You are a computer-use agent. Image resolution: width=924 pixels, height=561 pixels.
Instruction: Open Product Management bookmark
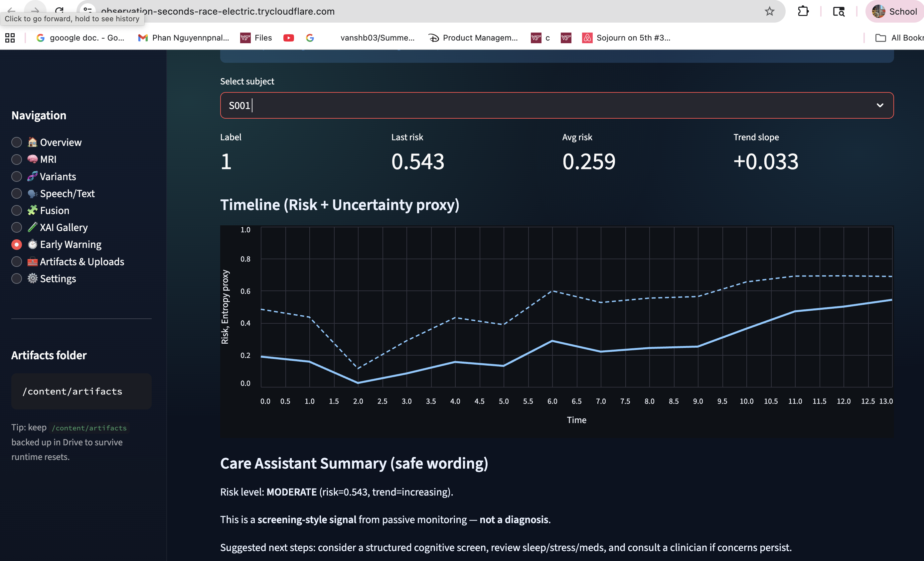(x=473, y=38)
